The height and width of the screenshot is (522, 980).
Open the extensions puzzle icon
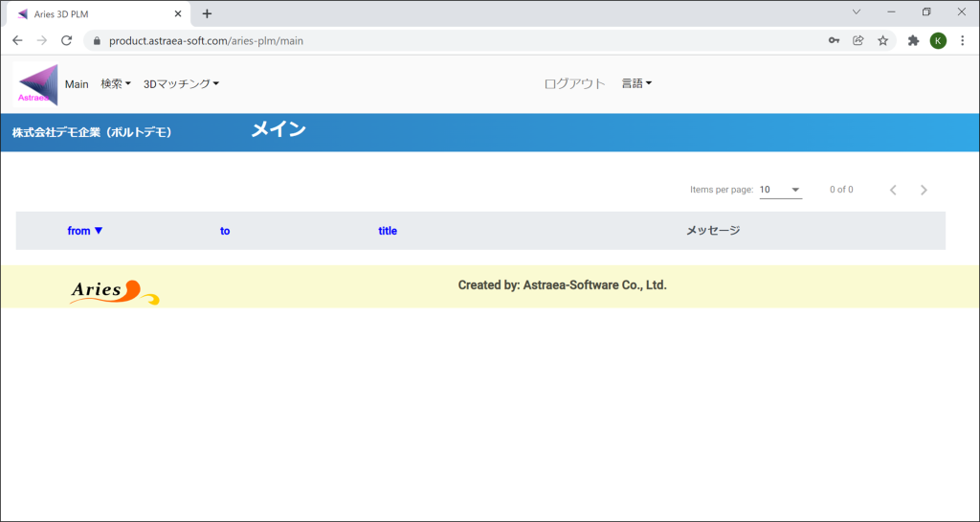pos(914,40)
